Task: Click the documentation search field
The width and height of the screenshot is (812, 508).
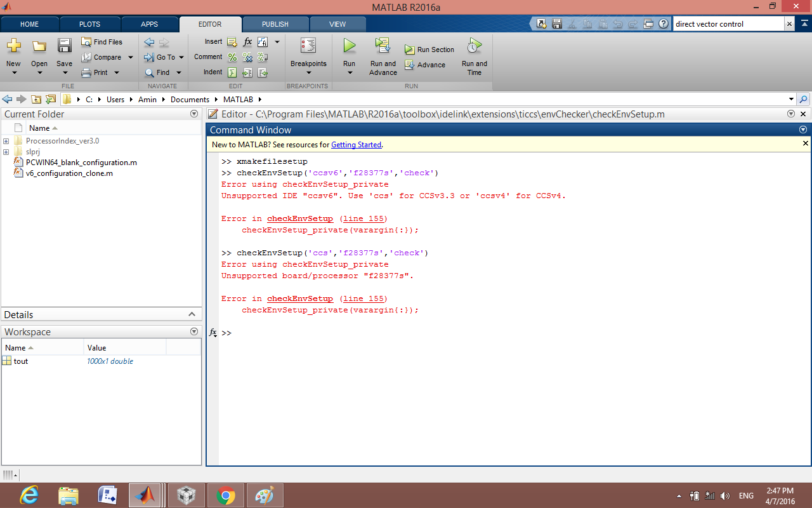Action: pos(728,24)
